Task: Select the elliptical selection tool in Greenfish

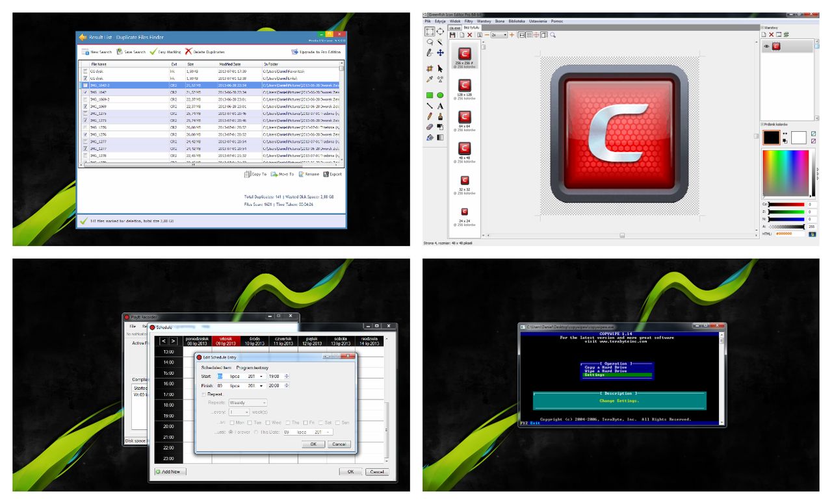Action: [x=440, y=31]
